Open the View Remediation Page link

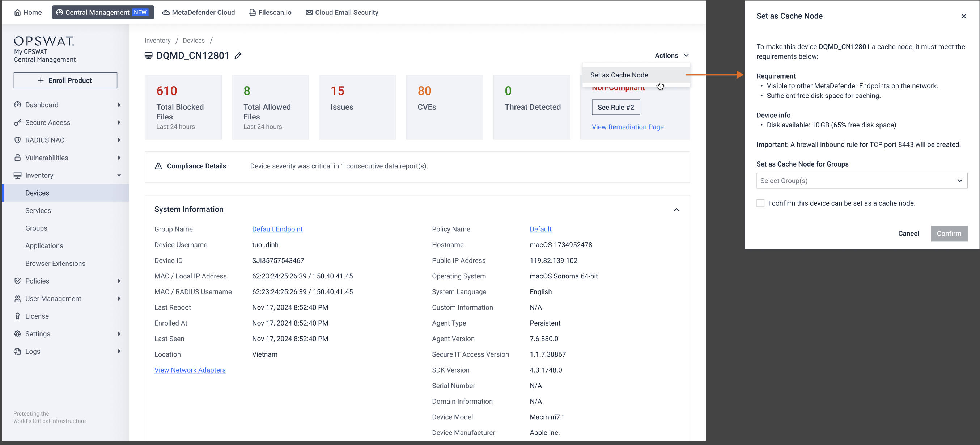(x=627, y=127)
